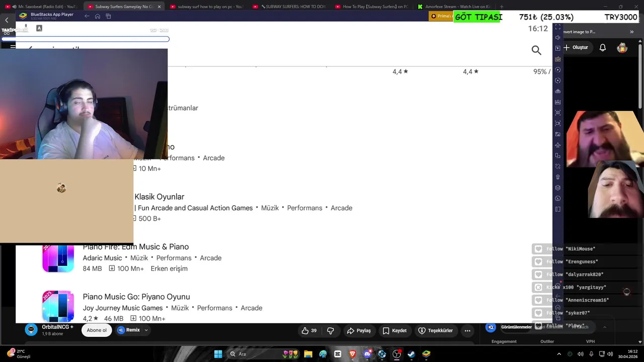The height and width of the screenshot is (362, 644).
Task: Switch to Amorfexe Stream Kick tab
Action: (x=454, y=7)
